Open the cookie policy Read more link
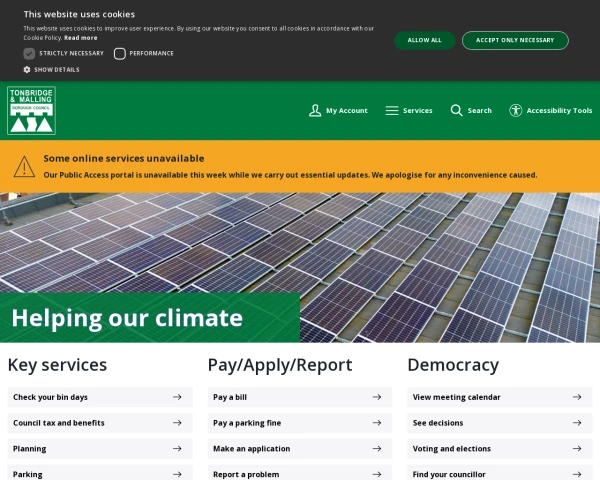 [81, 37]
